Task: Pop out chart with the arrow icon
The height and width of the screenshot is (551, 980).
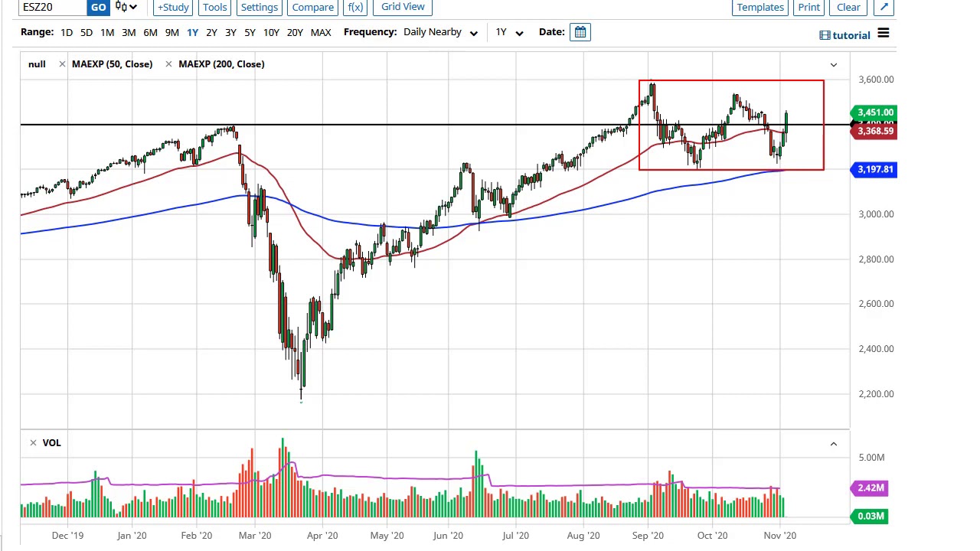Action: pyautogui.click(x=884, y=7)
